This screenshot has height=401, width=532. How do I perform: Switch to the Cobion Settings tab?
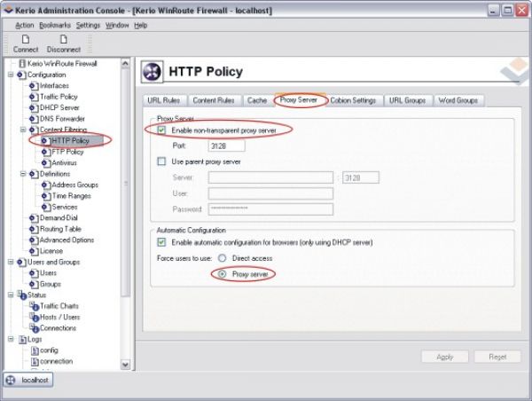pyautogui.click(x=353, y=100)
